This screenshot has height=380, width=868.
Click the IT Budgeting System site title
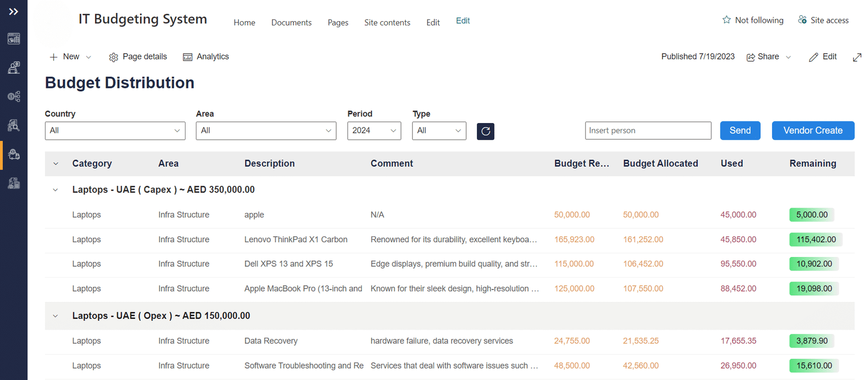(143, 19)
